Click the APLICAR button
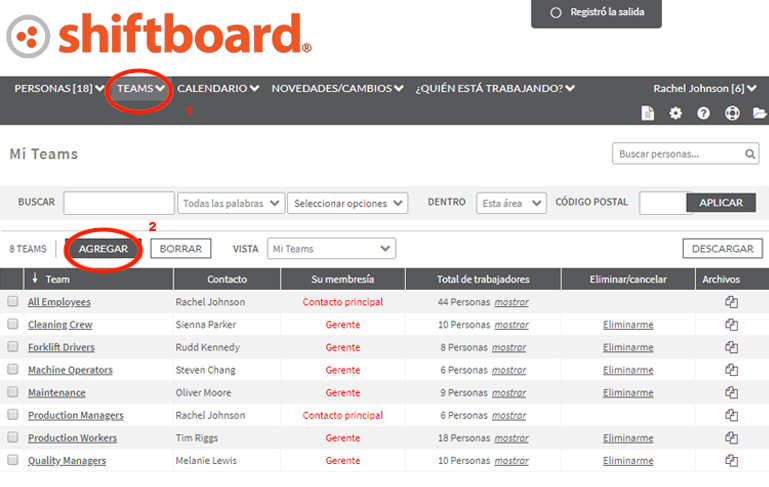This screenshot has height=487, width=769. (x=720, y=203)
